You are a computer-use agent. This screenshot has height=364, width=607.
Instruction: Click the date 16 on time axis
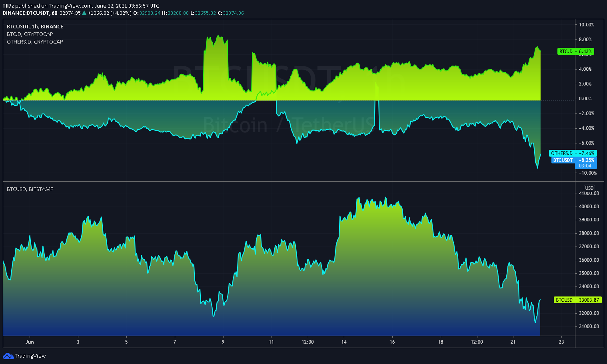[x=392, y=342]
